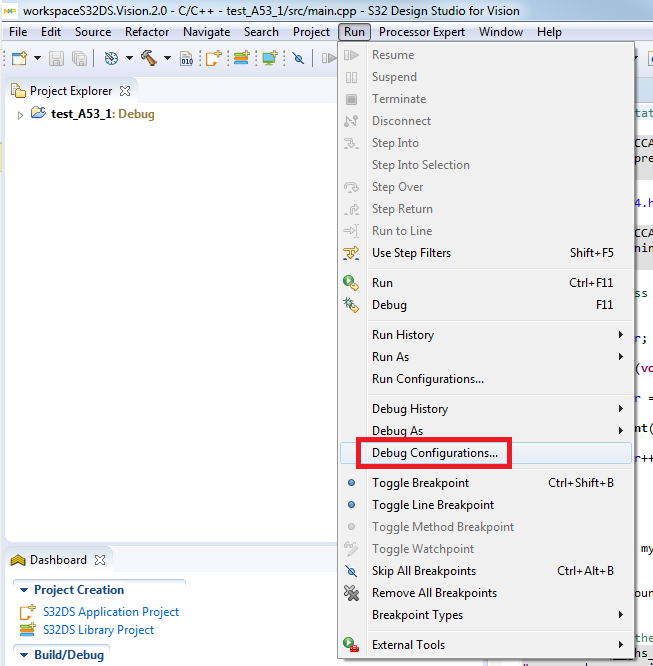Open the Source menu
This screenshot has height=666, width=653.
93,32
